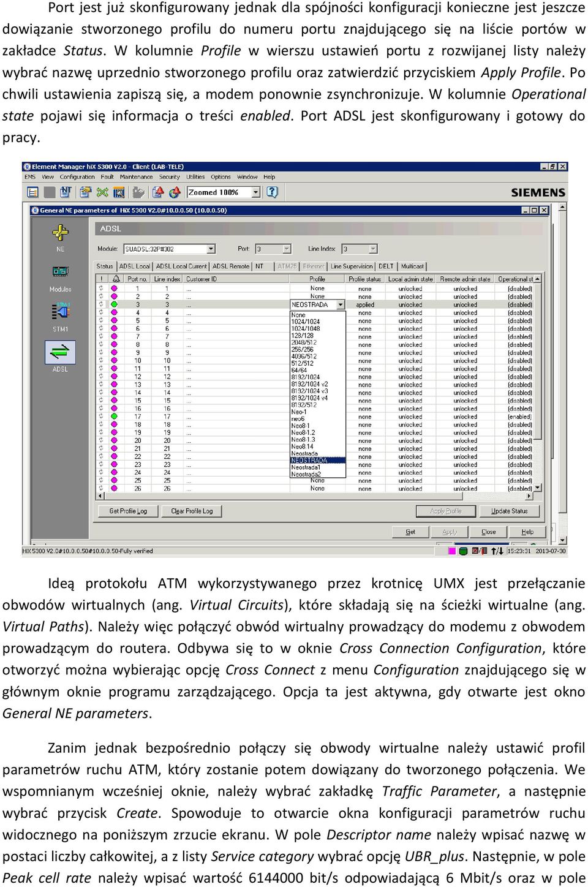588x887 pixels.
Task: Click the toolbar icon with globe and red bell
Action: [175, 192]
